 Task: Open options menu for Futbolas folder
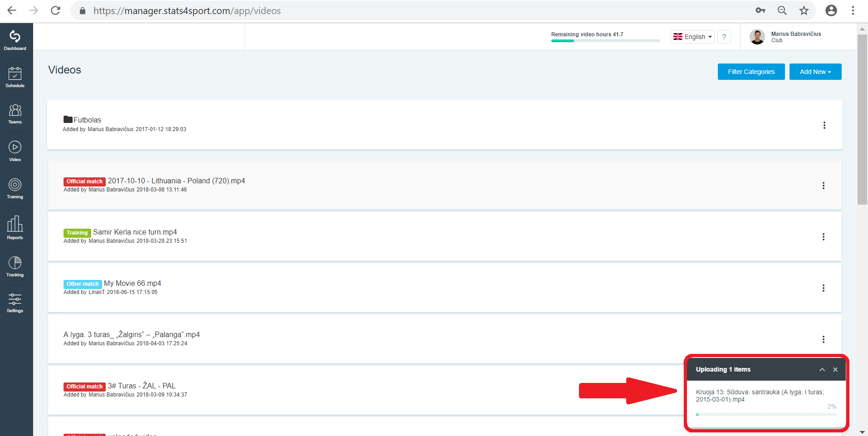pyautogui.click(x=824, y=125)
